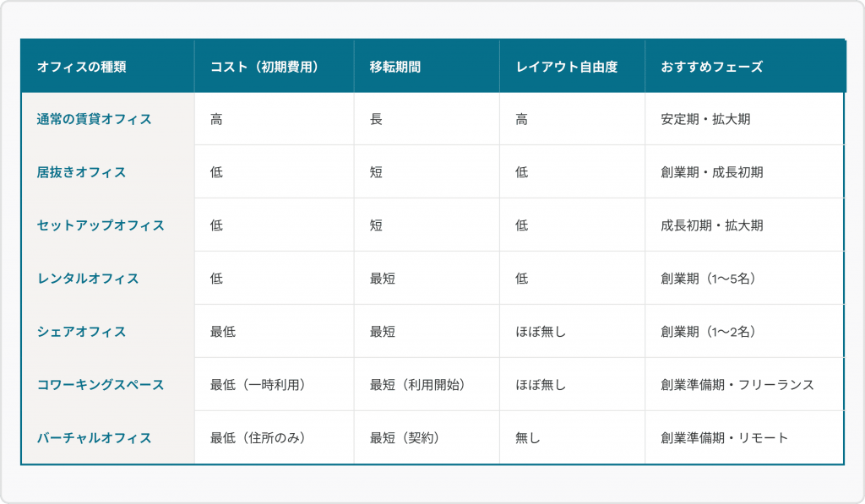Viewport: 865px width, 504px height.
Task: Select the 居抜きオフィス row label
Action: [x=83, y=171]
